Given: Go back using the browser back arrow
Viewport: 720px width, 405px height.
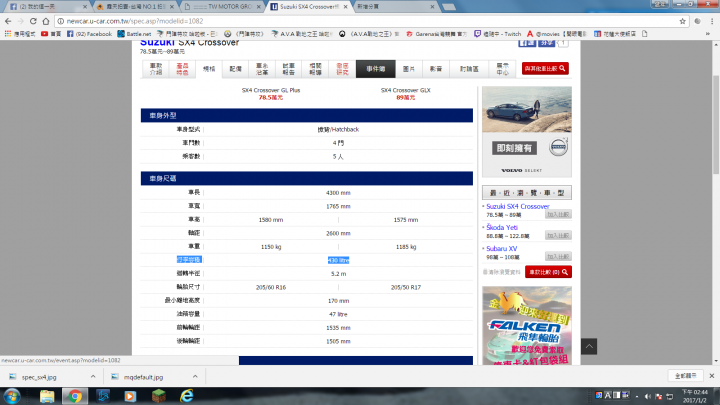Looking at the screenshot, I should (x=8, y=21).
